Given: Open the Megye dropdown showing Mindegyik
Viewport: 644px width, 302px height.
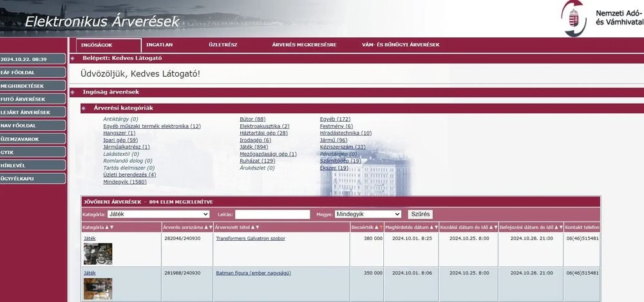Looking at the screenshot, I should [368, 214].
